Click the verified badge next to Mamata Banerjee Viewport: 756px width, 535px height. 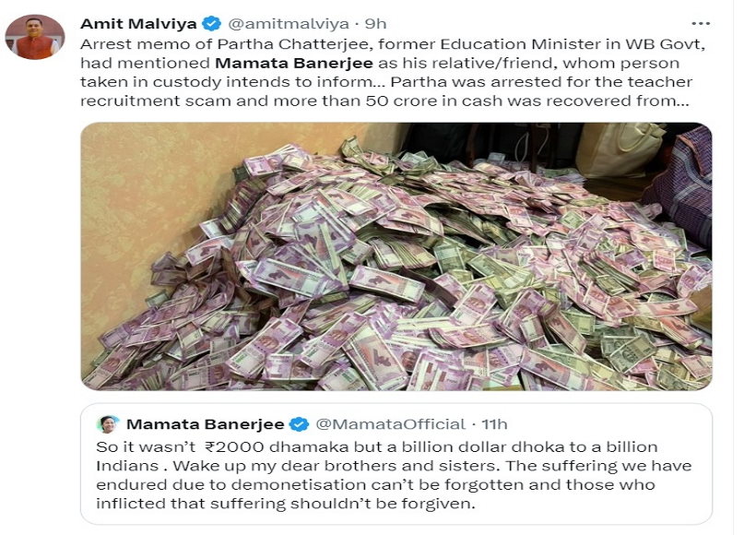[x=300, y=424]
